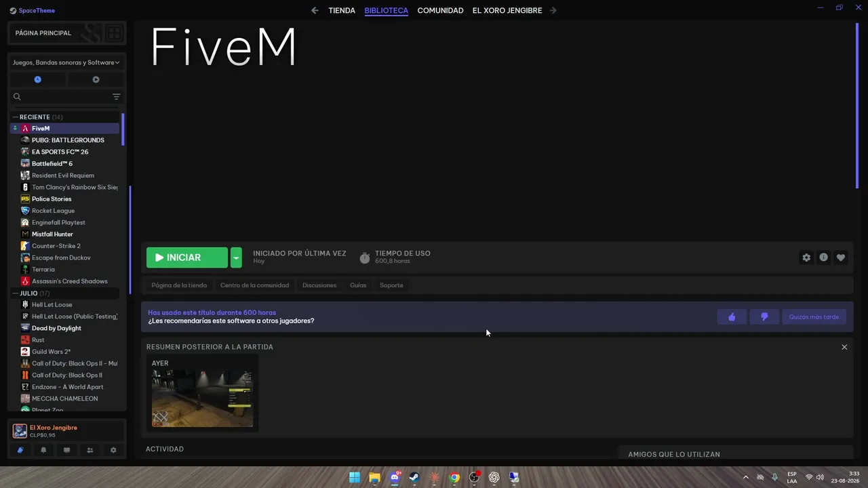Open the friends list icon

click(x=90, y=450)
